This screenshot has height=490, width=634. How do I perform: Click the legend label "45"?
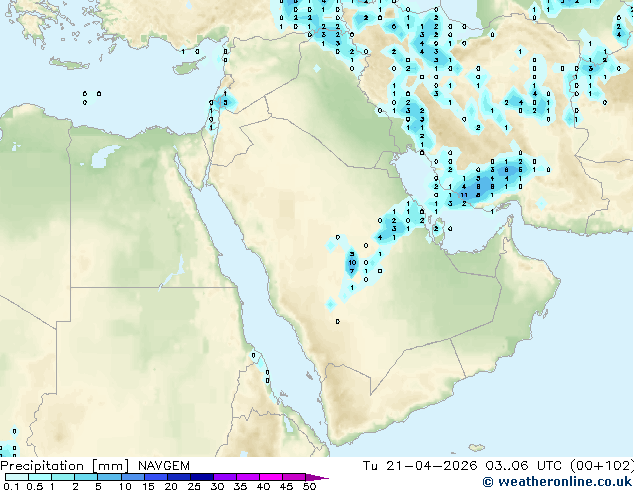286,486
